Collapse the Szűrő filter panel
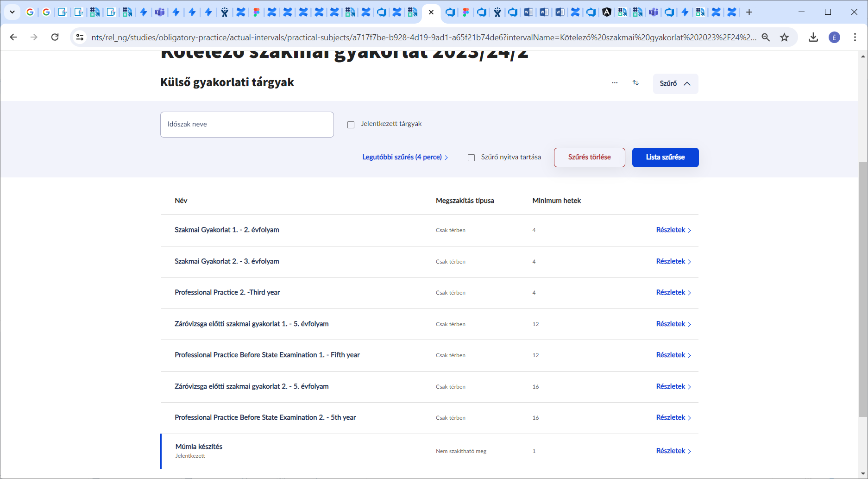The image size is (868, 479). (x=675, y=83)
